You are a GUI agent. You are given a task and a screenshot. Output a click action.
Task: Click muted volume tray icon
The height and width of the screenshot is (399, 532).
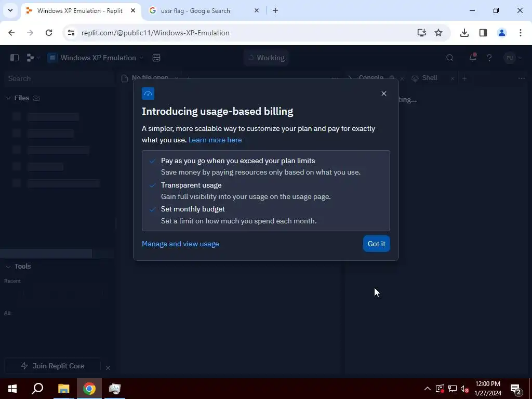pos(464,389)
